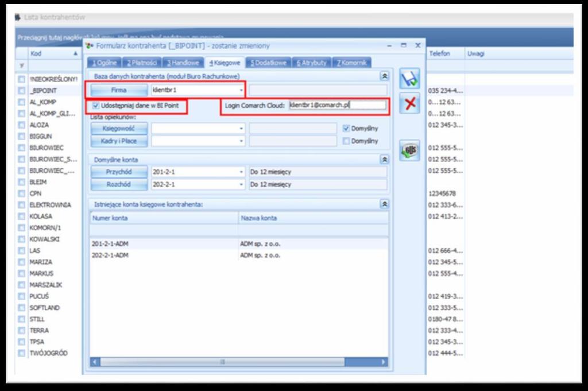Click the red X cancel icon
Image resolution: width=588 pixels, height=391 pixels.
click(x=409, y=103)
